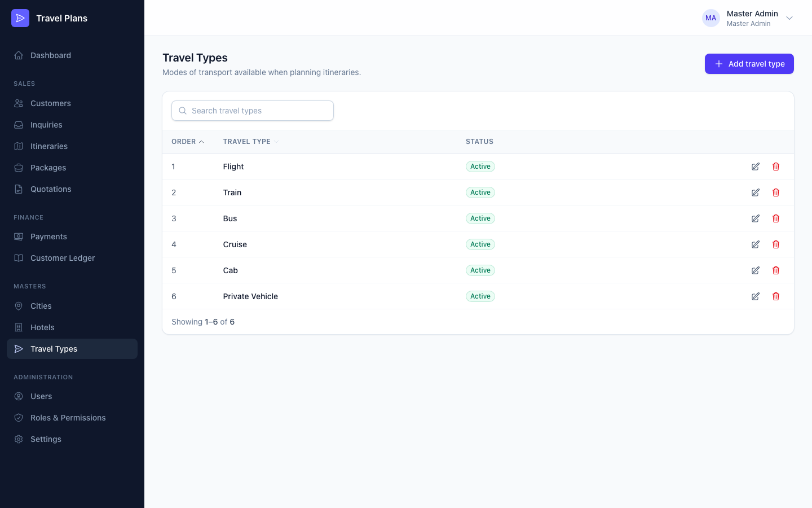Click the Private Vehicle name cell

[x=250, y=296]
